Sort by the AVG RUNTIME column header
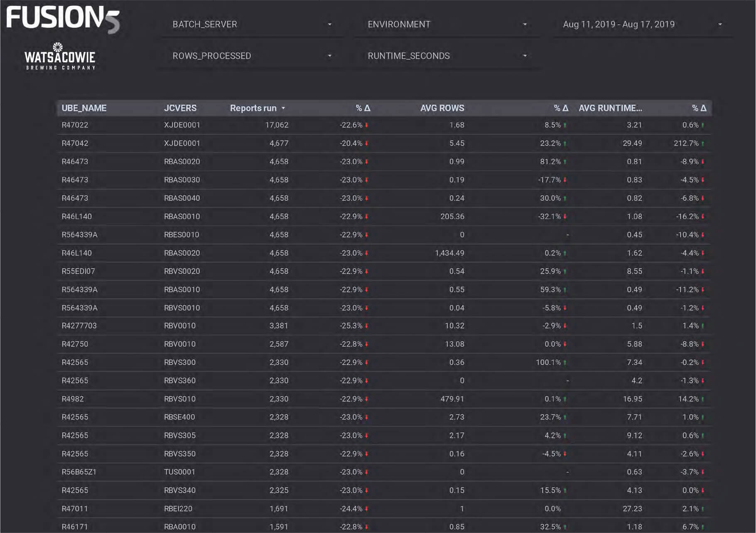The height and width of the screenshot is (533, 756). pyautogui.click(x=610, y=108)
